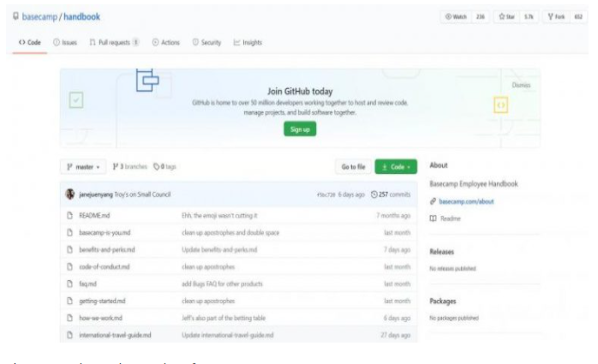
Task: Fork the repository
Action: pos(556,17)
